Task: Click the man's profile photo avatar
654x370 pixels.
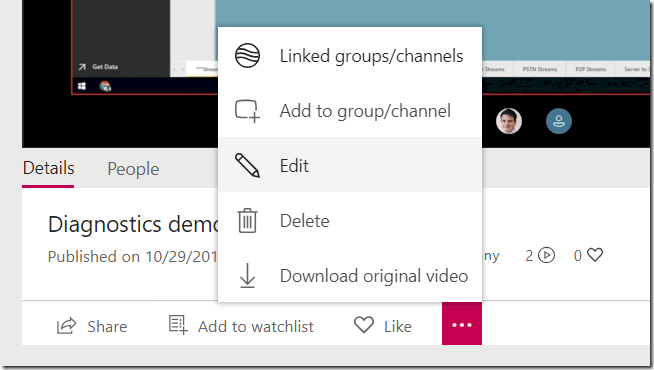Action: pos(509,121)
